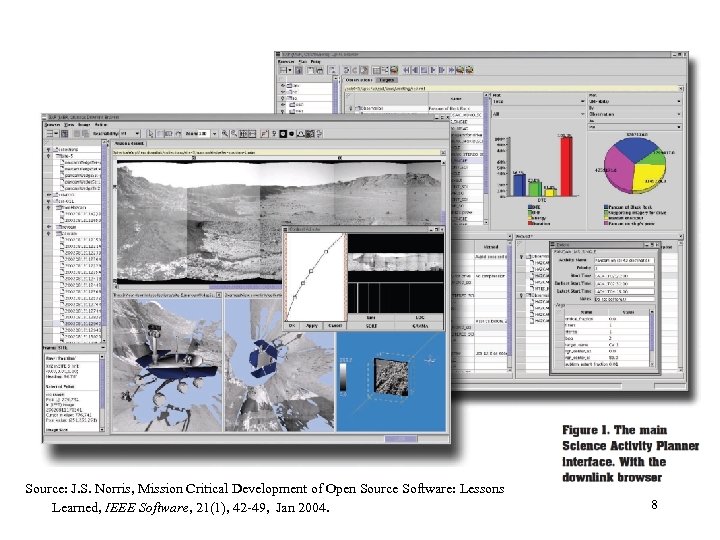Select the arrow pointer tool in downlink browser toolbar
This screenshot has width=720, height=540.
point(150,134)
